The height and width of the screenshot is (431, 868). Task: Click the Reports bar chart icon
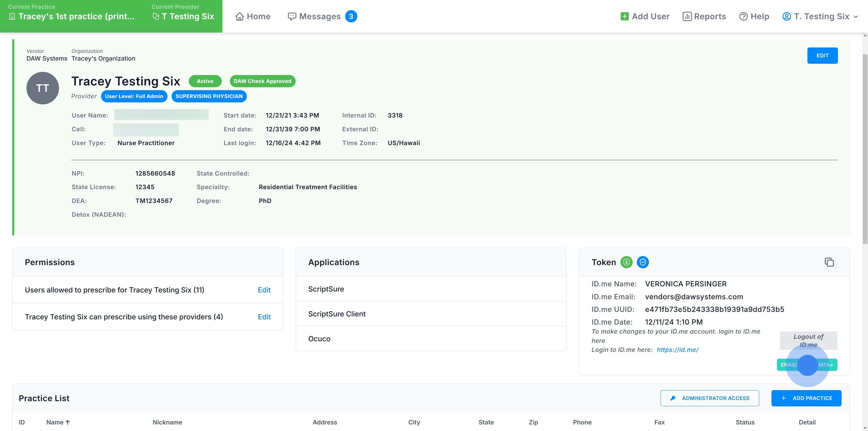click(687, 16)
